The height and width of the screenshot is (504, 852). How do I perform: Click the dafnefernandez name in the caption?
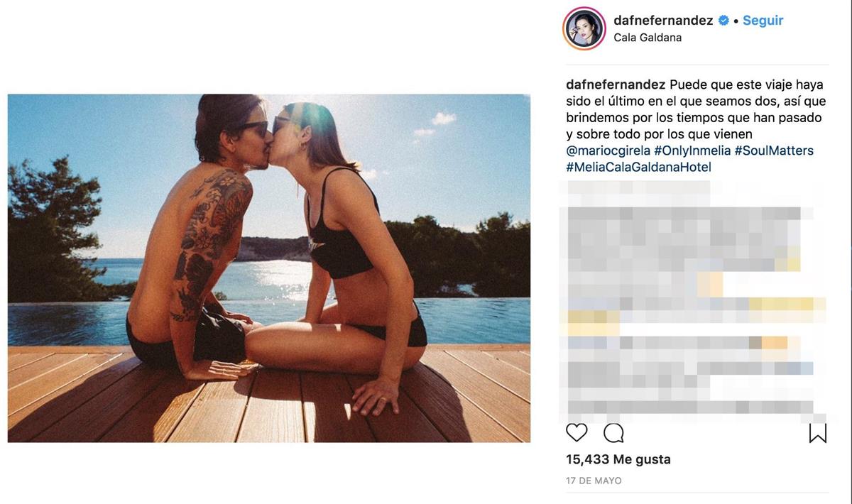[x=616, y=84]
